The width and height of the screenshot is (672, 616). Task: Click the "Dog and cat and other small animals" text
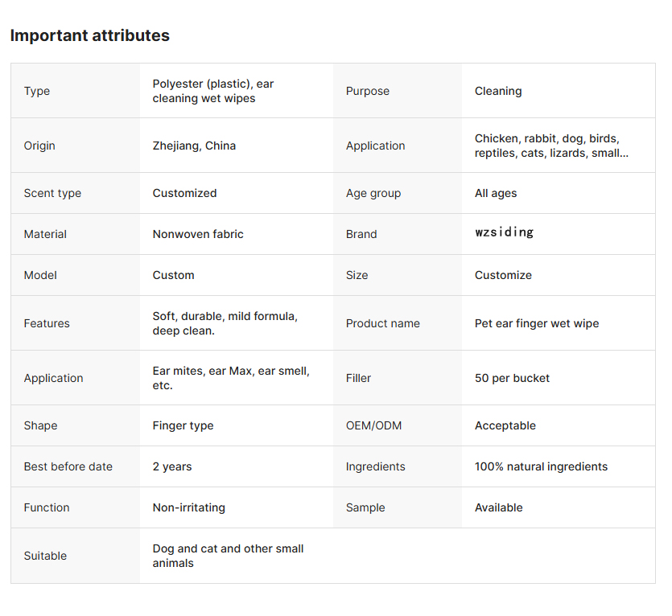tap(228, 556)
